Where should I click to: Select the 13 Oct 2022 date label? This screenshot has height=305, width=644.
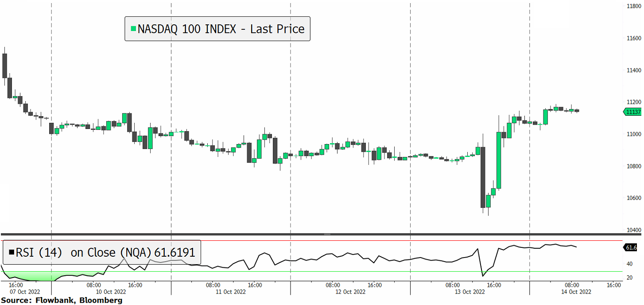(470, 292)
